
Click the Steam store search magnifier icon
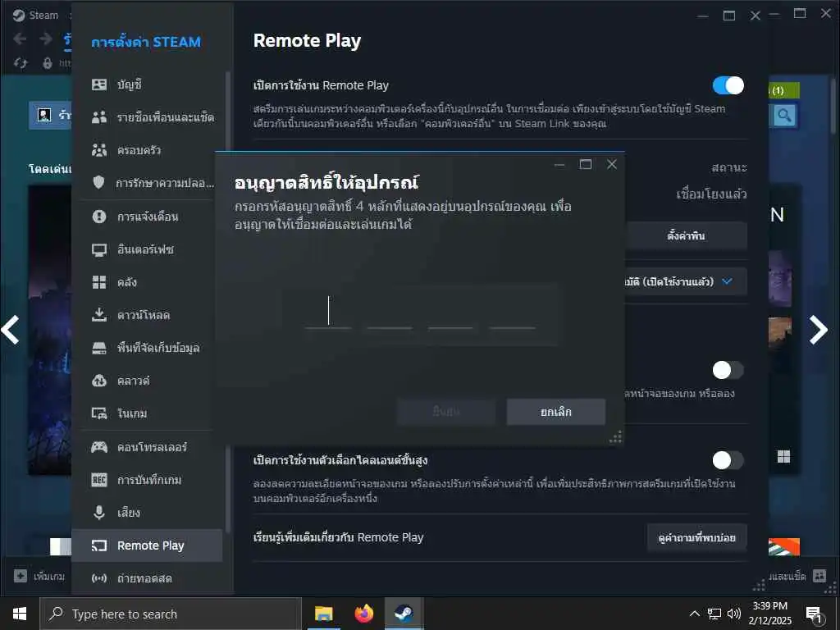pos(784,116)
